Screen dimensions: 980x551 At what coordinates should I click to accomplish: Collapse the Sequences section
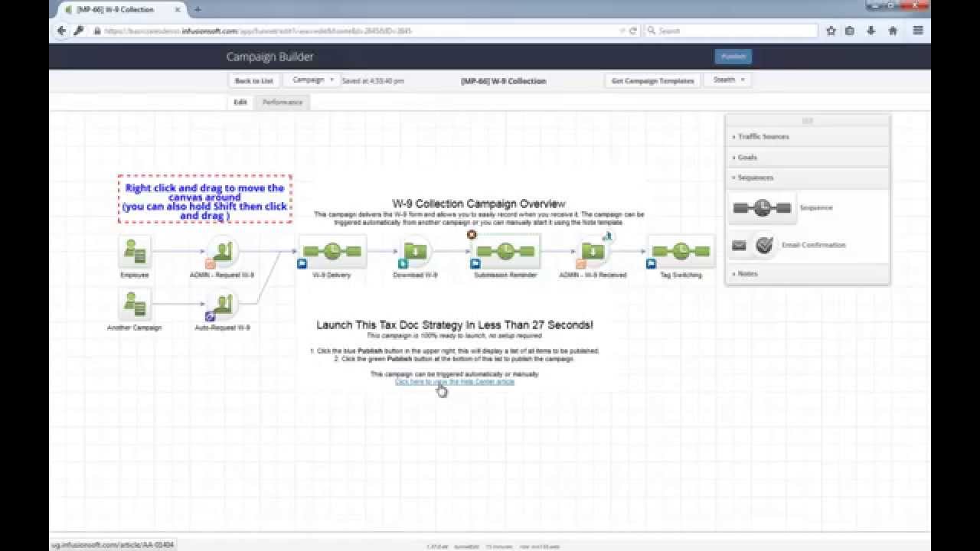click(808, 178)
